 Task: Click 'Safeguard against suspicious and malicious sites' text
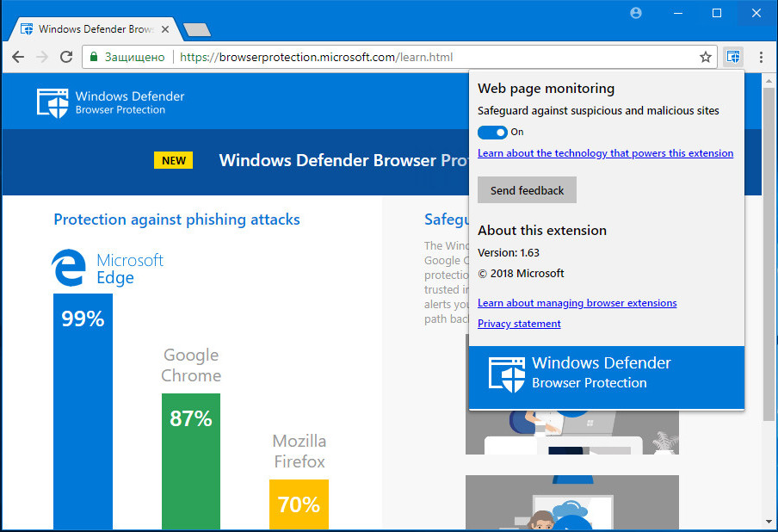pyautogui.click(x=598, y=111)
